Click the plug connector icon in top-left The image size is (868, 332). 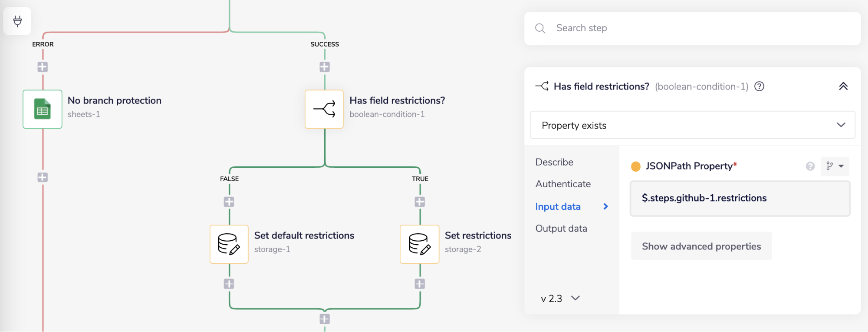tap(17, 21)
